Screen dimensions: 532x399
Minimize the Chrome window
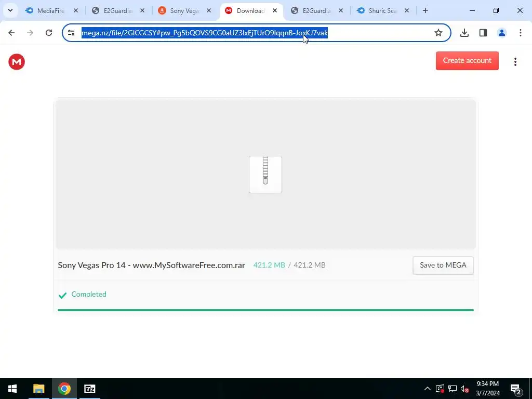coord(472,10)
